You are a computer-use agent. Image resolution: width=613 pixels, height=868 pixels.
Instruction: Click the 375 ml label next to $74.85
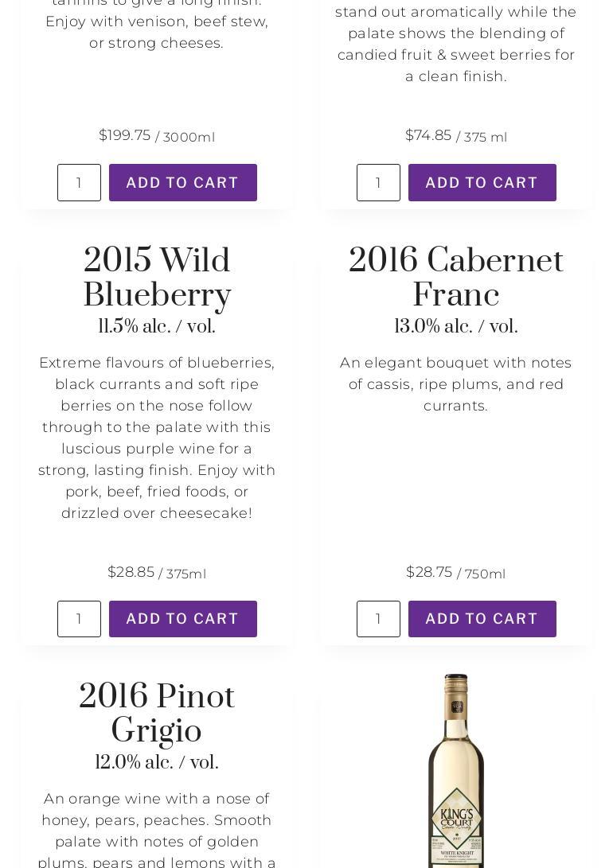(486, 137)
